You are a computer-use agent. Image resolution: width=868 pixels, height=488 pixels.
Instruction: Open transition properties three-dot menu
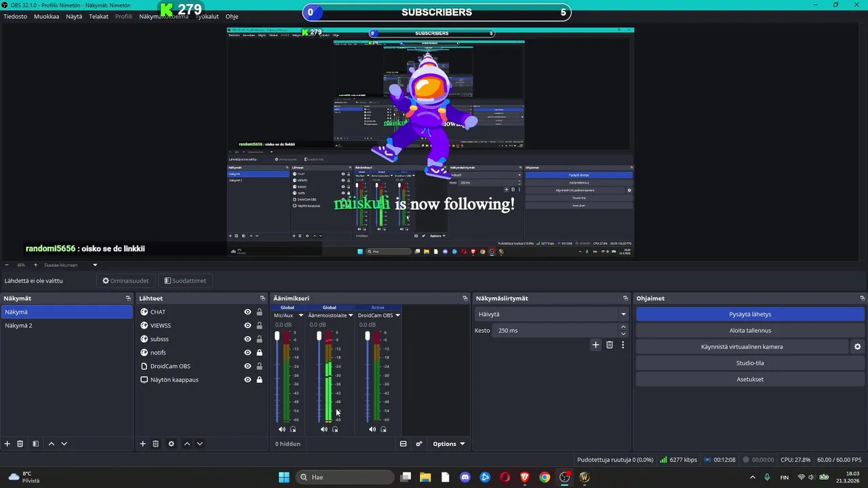(623, 345)
